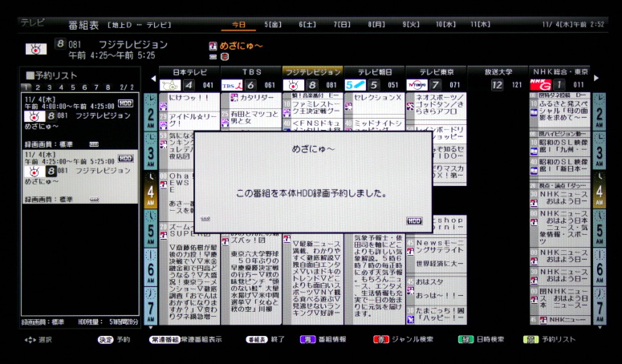Click the TBS channel logo
The image size is (622, 364).
(x=232, y=85)
